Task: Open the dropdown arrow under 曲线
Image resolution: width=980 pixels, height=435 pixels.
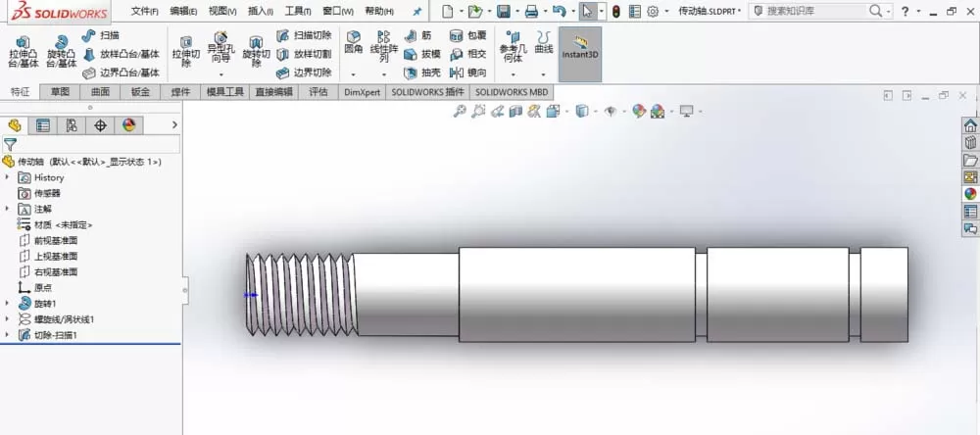Action: [544, 73]
